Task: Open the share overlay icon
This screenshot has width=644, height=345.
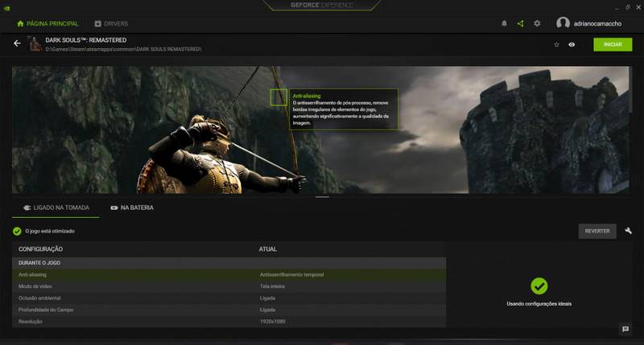Action: coord(520,24)
